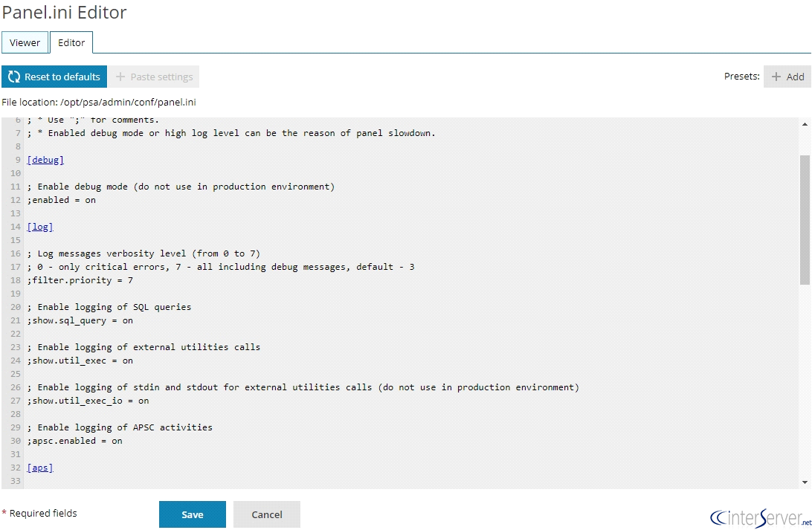
Task: Click the editor vertical scrollbar thumb
Action: (805, 219)
